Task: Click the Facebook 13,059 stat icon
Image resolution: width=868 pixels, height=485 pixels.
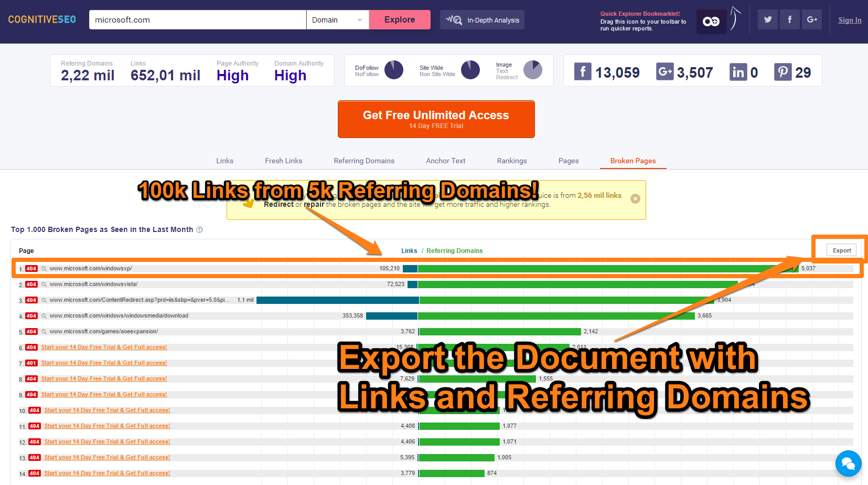Action: pos(582,72)
